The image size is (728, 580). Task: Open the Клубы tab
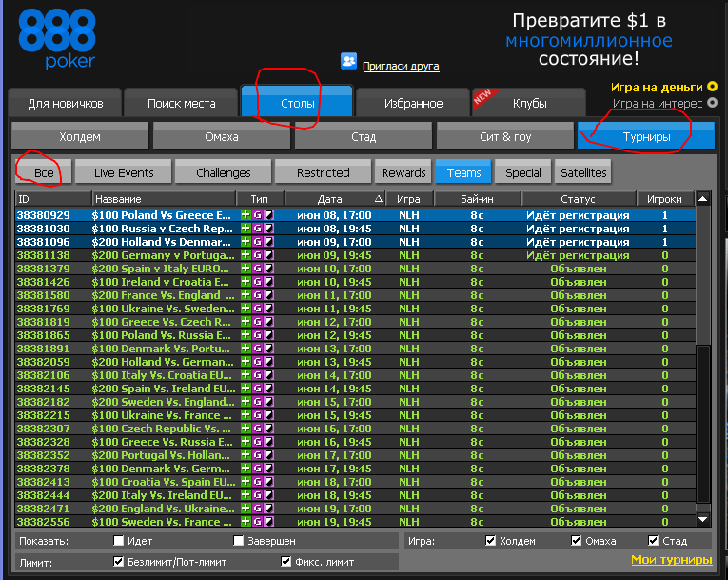point(529,103)
